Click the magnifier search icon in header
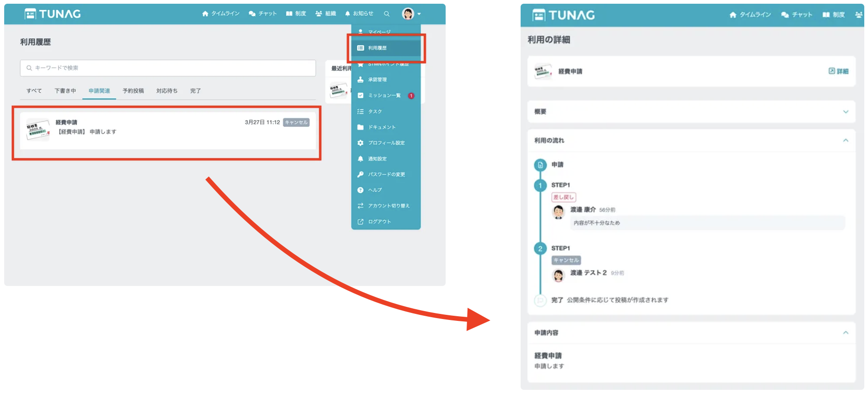This screenshot has width=868, height=394. [x=387, y=14]
